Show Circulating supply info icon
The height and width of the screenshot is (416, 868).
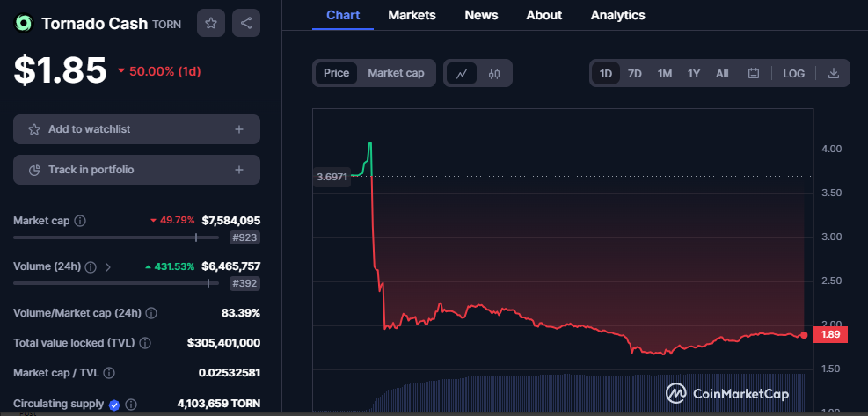point(132,405)
